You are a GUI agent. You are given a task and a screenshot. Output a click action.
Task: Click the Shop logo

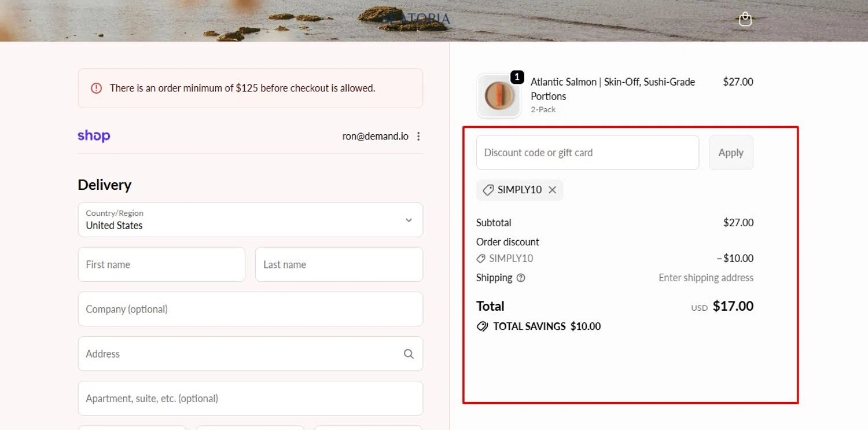[x=94, y=136]
